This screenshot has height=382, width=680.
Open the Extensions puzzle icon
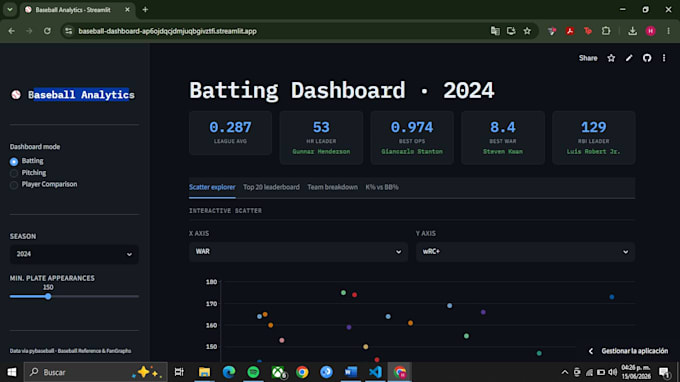[x=606, y=31]
